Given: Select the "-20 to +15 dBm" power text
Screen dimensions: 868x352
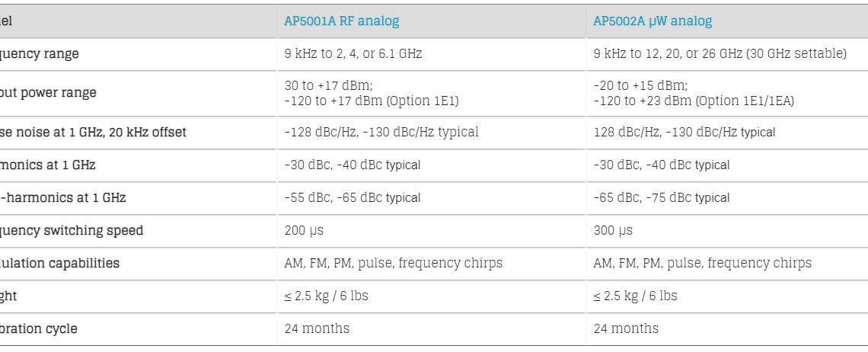Looking at the screenshot, I should pyautogui.click(x=640, y=85).
